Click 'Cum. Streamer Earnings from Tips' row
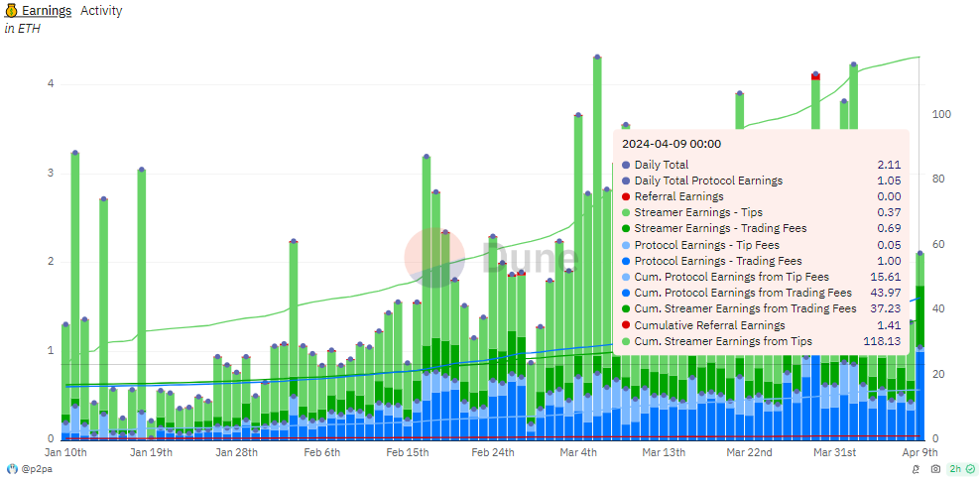This screenshot has height=483, width=980. click(x=761, y=341)
